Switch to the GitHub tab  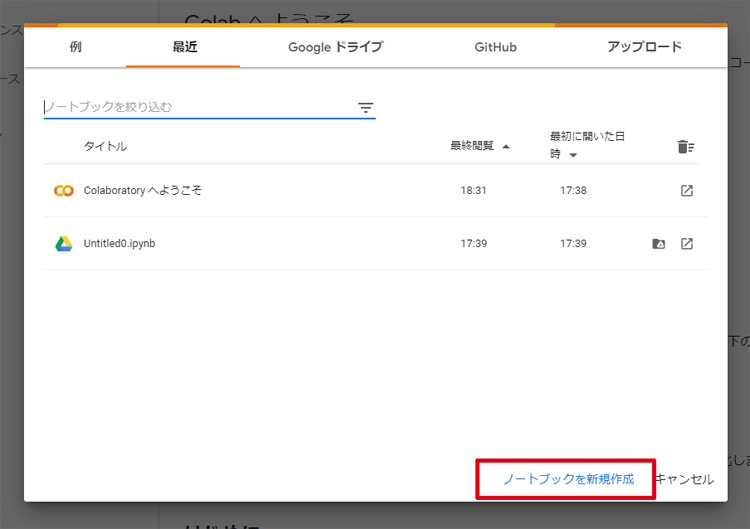(x=495, y=47)
